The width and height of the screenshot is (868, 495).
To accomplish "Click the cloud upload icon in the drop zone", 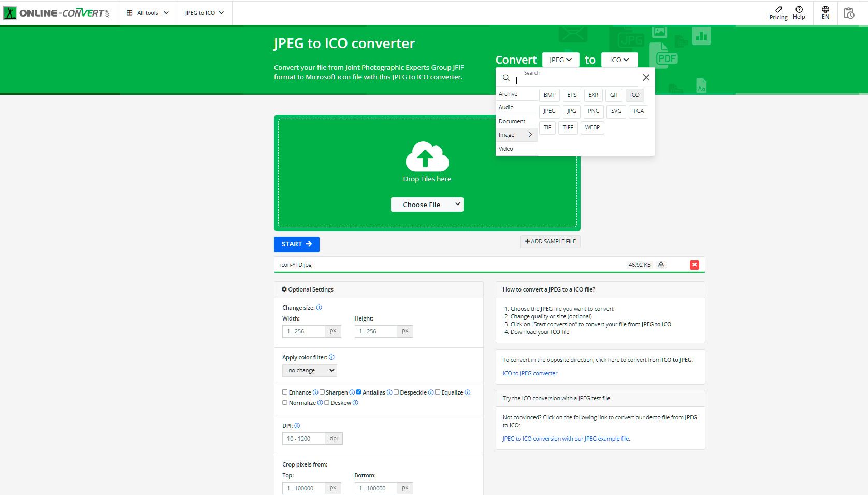I will pyautogui.click(x=427, y=158).
